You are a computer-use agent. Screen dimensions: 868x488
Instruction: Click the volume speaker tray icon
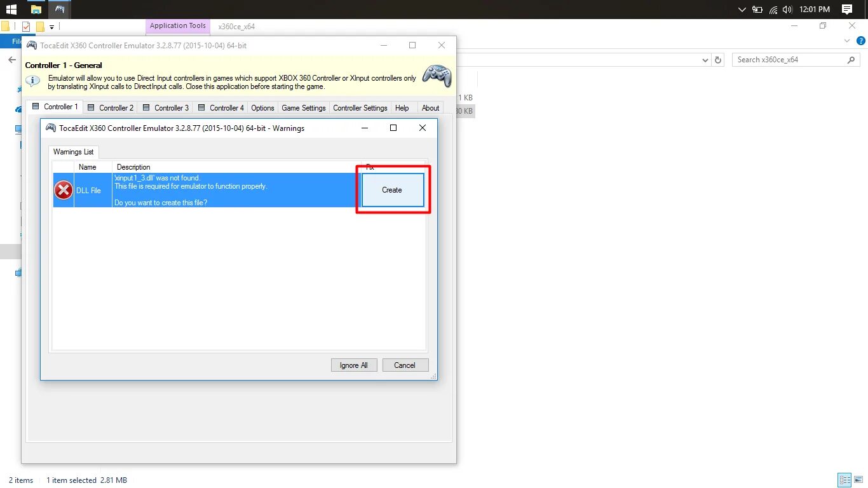788,10
